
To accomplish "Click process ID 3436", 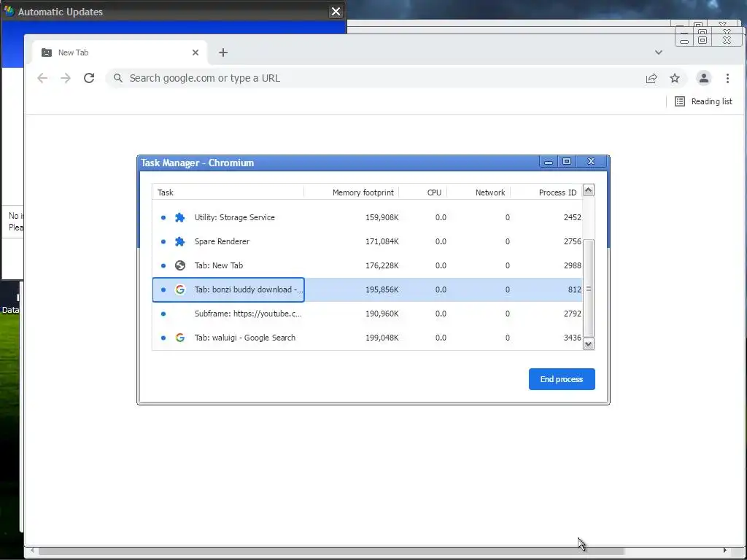I will click(572, 338).
